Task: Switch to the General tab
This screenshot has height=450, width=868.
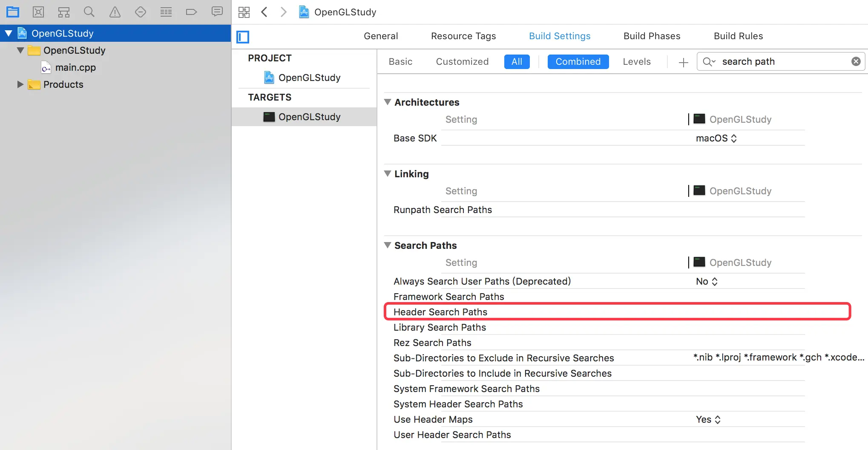Action: pos(381,36)
